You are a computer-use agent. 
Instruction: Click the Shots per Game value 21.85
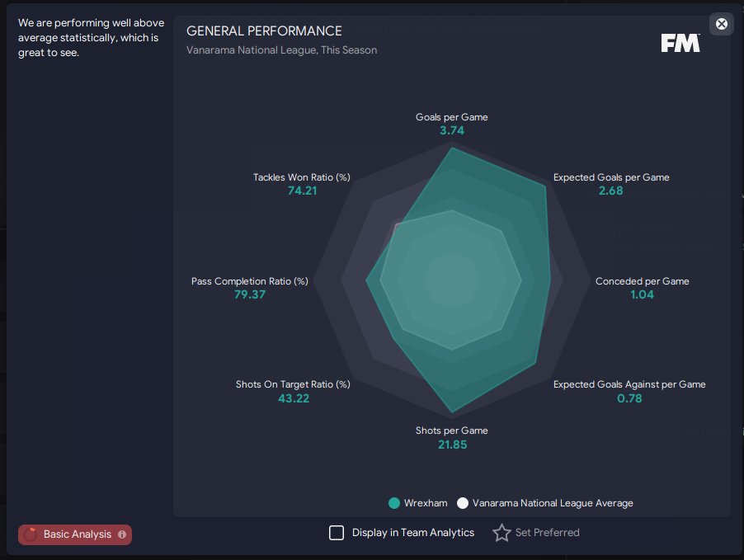click(x=452, y=445)
